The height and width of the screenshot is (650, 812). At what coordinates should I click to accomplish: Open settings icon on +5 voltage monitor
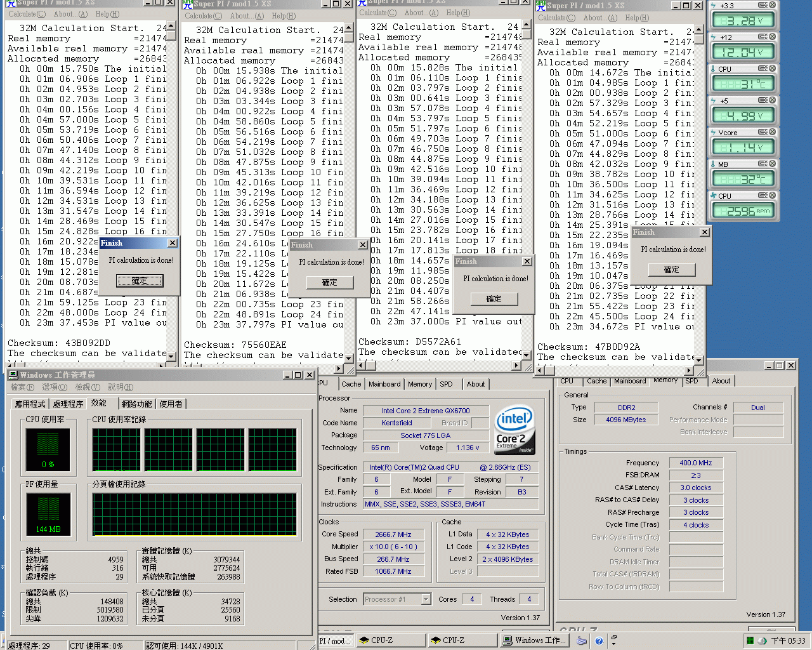[x=763, y=100]
